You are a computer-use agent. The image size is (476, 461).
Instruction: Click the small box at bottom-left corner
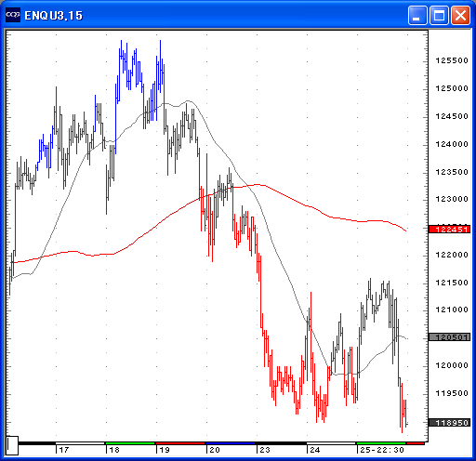(x=12, y=445)
